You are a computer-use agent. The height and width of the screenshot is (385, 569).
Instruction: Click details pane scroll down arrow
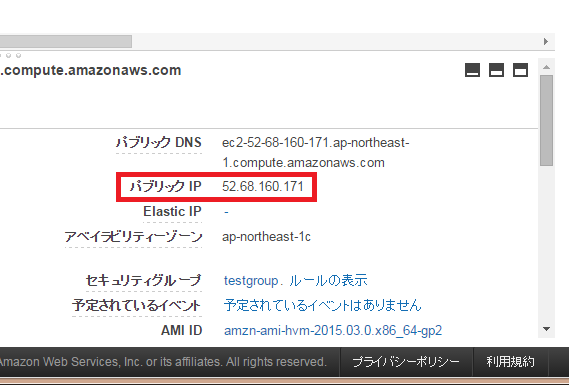pyautogui.click(x=546, y=329)
